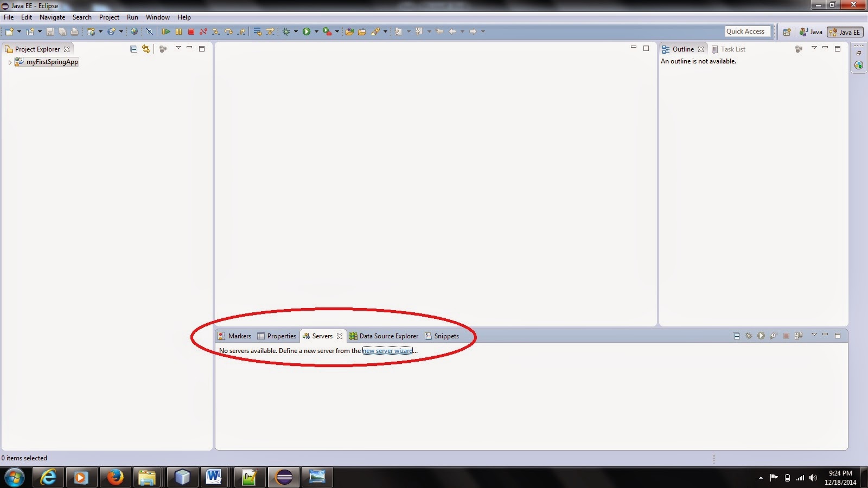The image size is (868, 488).
Task: Click inside the Quick Access search field
Action: (x=748, y=31)
